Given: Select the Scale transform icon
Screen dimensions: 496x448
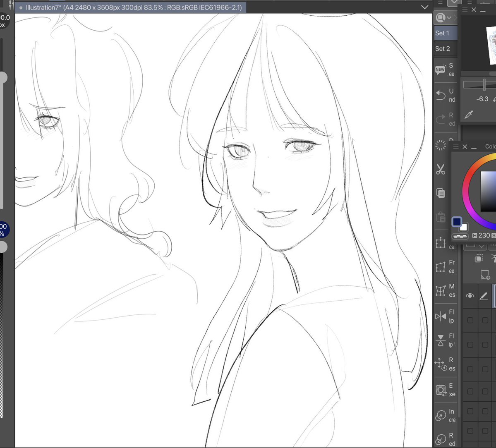Looking at the screenshot, I should [440, 243].
